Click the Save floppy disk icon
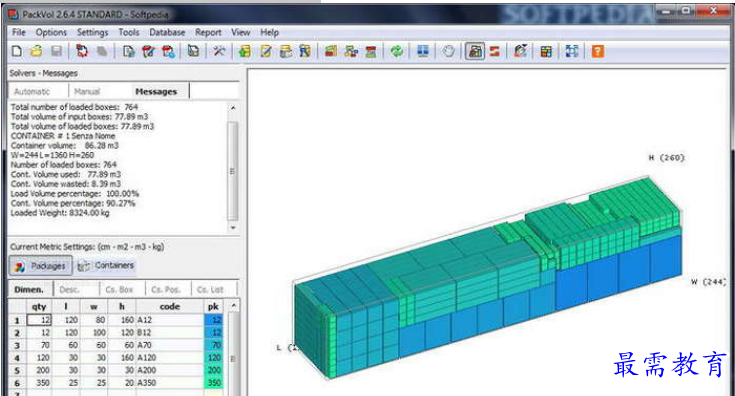The width and height of the screenshot is (735, 396). (x=56, y=51)
